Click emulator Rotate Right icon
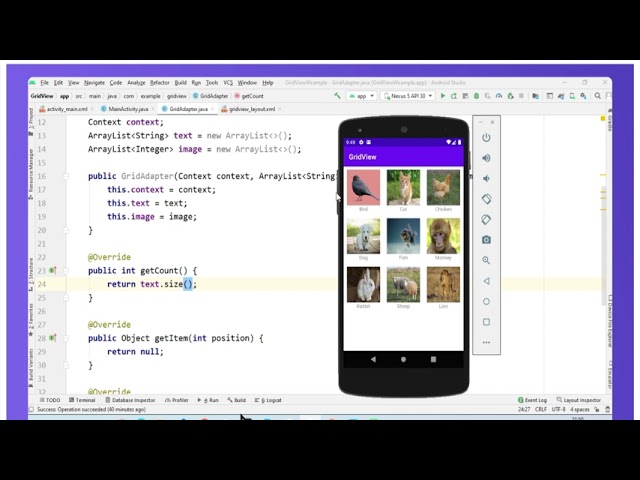The width and height of the screenshot is (640, 480). pyautogui.click(x=486, y=219)
